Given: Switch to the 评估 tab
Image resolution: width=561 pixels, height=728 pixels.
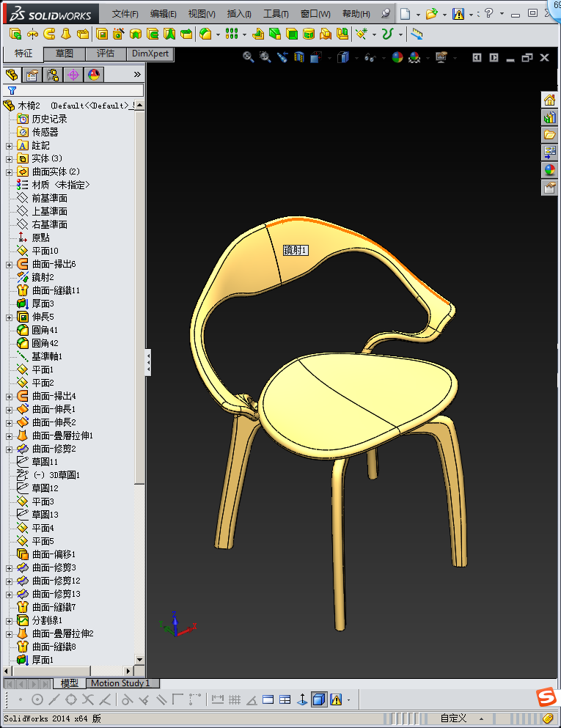Looking at the screenshot, I should (x=106, y=54).
